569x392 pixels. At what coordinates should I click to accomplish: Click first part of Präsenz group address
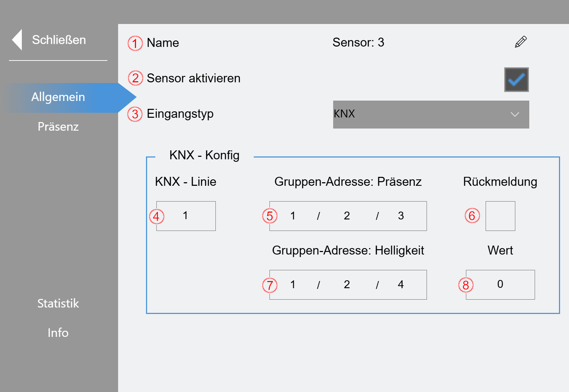293,216
